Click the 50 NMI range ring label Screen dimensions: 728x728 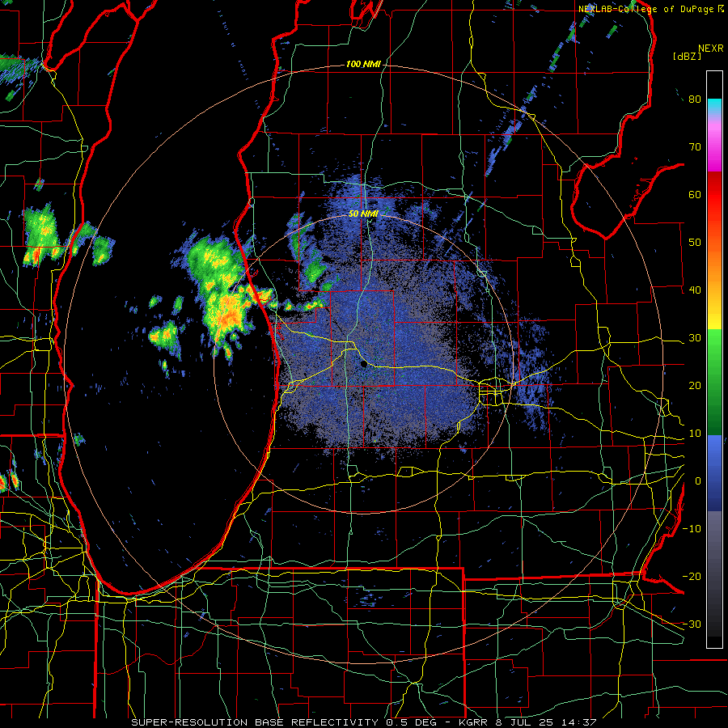click(363, 214)
